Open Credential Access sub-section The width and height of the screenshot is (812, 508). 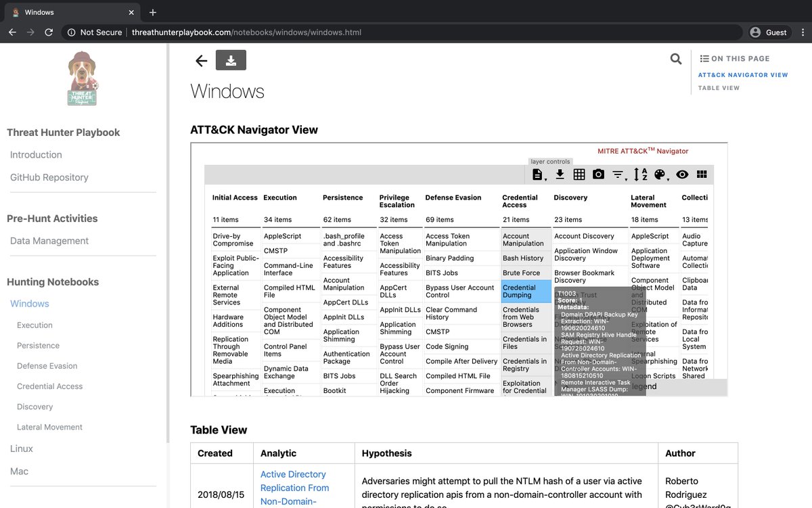click(x=50, y=386)
